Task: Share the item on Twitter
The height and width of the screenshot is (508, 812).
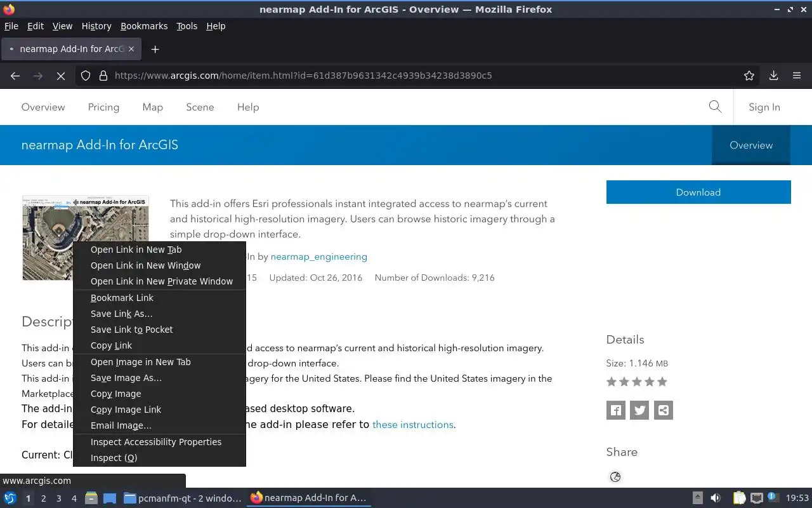Action: tap(639, 410)
